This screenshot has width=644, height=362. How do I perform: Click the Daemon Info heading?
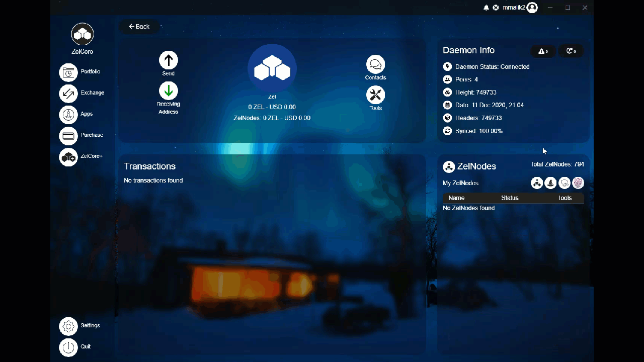click(469, 50)
